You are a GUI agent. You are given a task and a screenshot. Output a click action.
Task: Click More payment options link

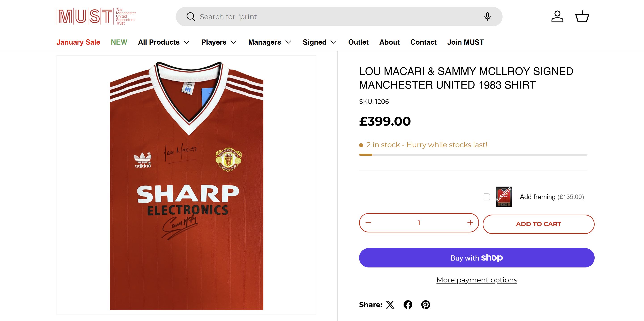[477, 280]
